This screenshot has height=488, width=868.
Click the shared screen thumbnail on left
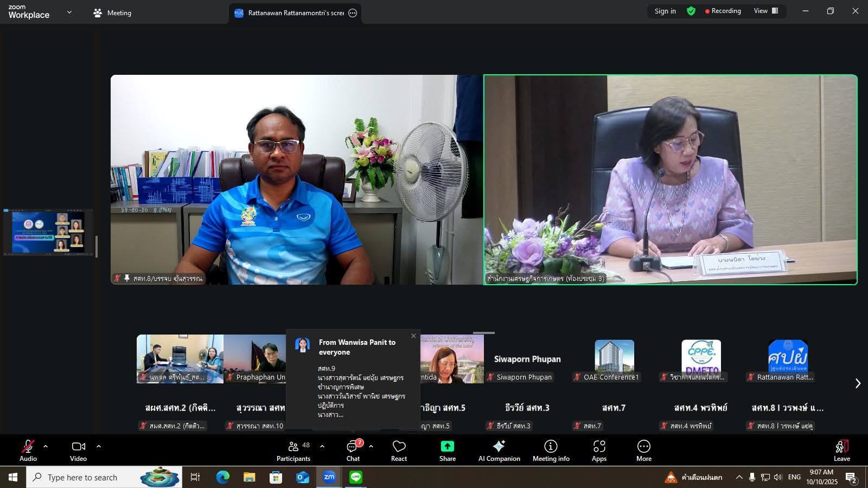coord(48,232)
